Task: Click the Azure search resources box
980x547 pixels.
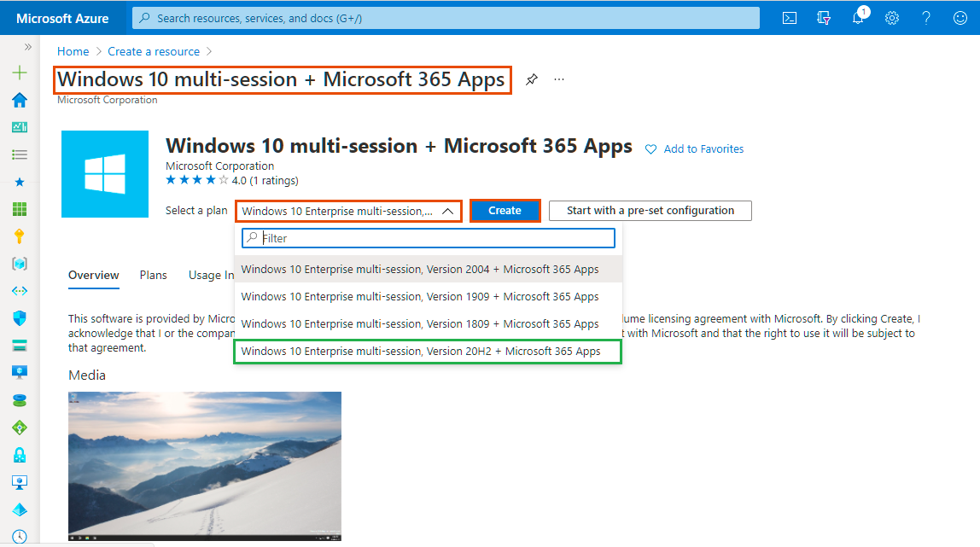Action: tap(446, 18)
